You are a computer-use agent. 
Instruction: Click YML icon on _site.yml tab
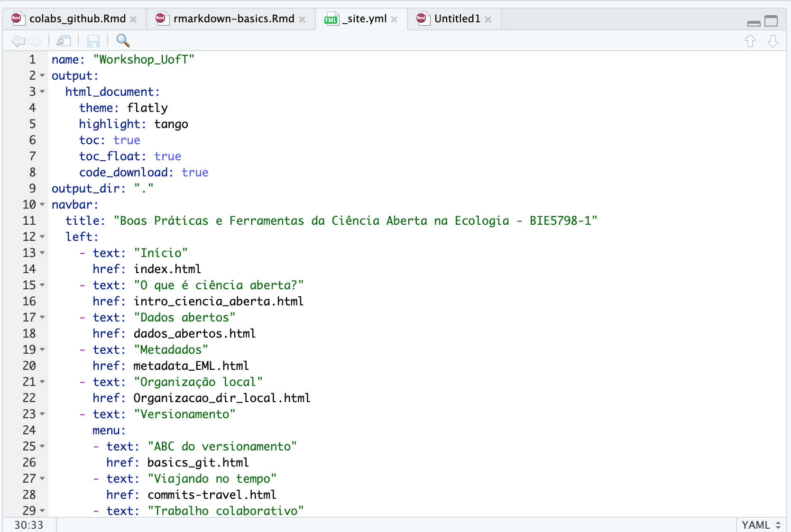(x=331, y=19)
